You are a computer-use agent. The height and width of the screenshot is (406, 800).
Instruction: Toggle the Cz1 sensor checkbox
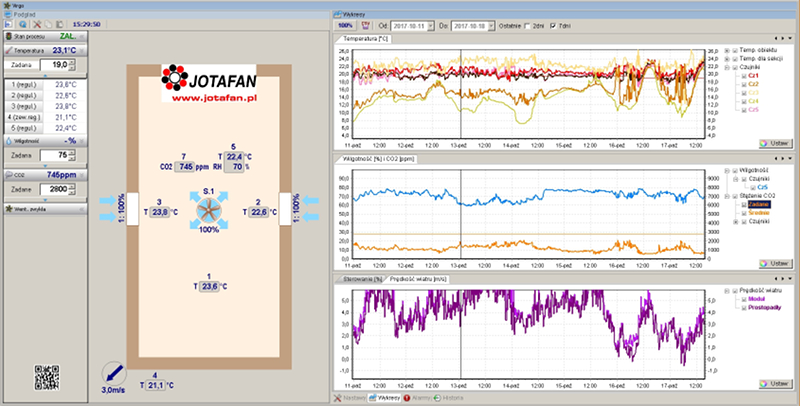(x=742, y=75)
